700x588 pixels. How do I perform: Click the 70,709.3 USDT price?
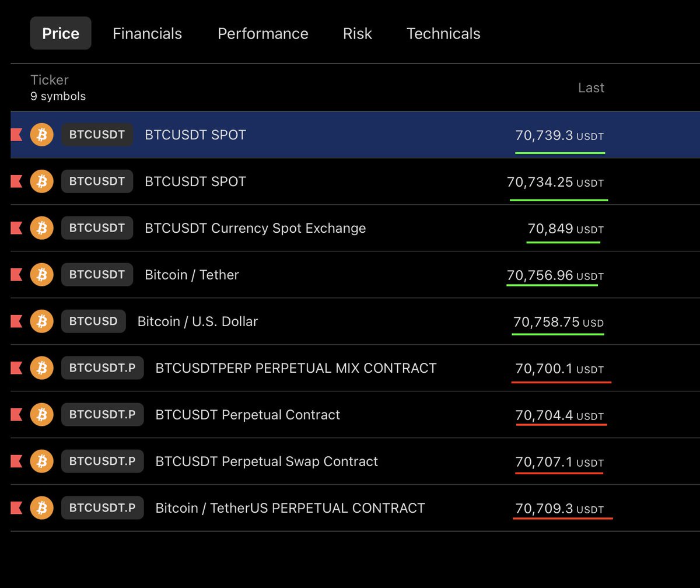560,509
